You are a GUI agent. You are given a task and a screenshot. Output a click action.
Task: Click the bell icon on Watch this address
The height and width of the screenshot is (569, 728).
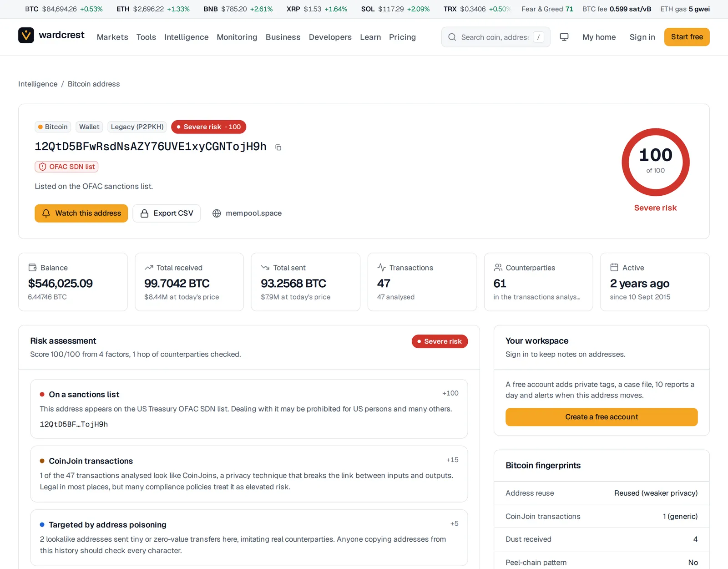(46, 213)
